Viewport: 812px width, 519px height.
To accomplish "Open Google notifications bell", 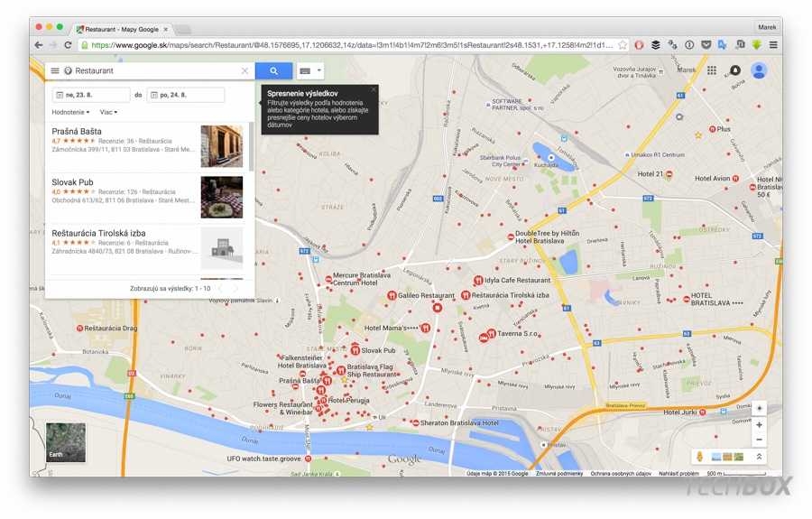I will (734, 70).
